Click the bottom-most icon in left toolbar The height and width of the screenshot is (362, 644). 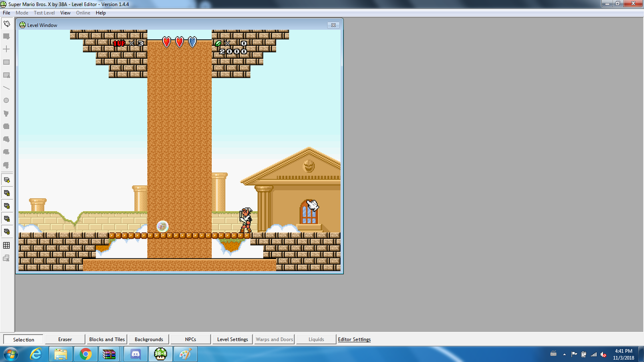7,258
